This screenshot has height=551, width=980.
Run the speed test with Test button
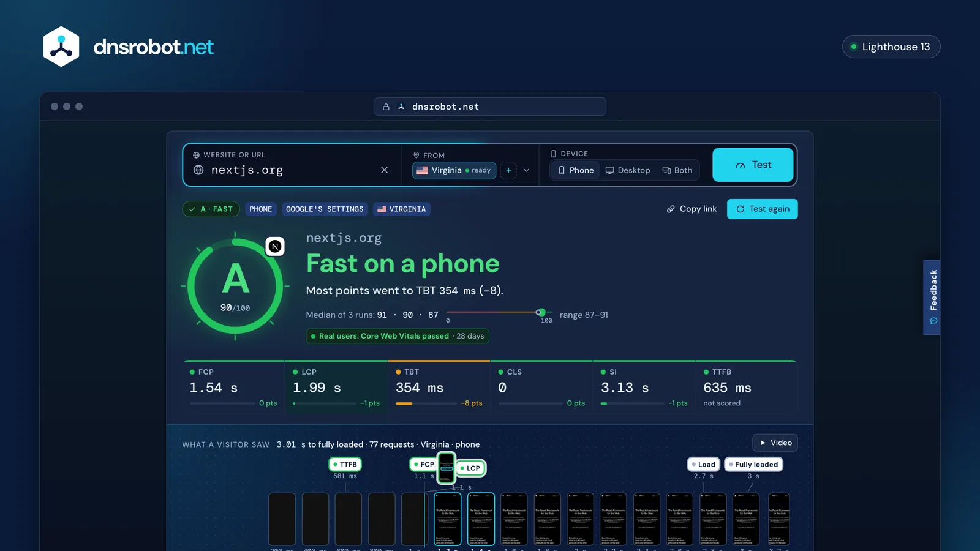pyautogui.click(x=753, y=165)
